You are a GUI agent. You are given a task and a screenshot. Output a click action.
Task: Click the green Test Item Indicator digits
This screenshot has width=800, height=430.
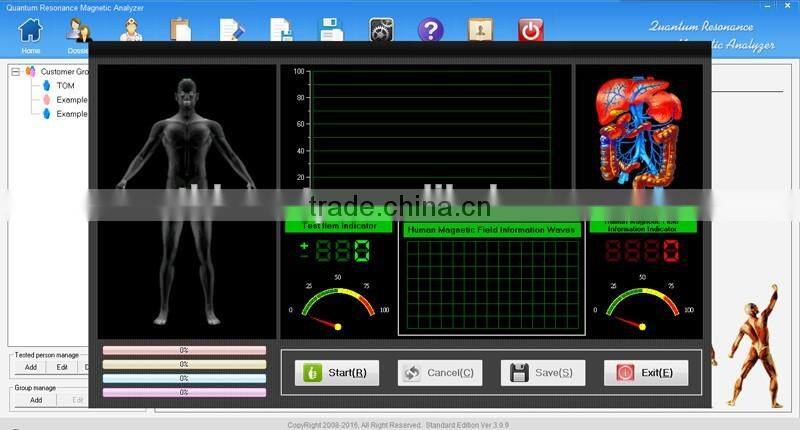(x=342, y=251)
